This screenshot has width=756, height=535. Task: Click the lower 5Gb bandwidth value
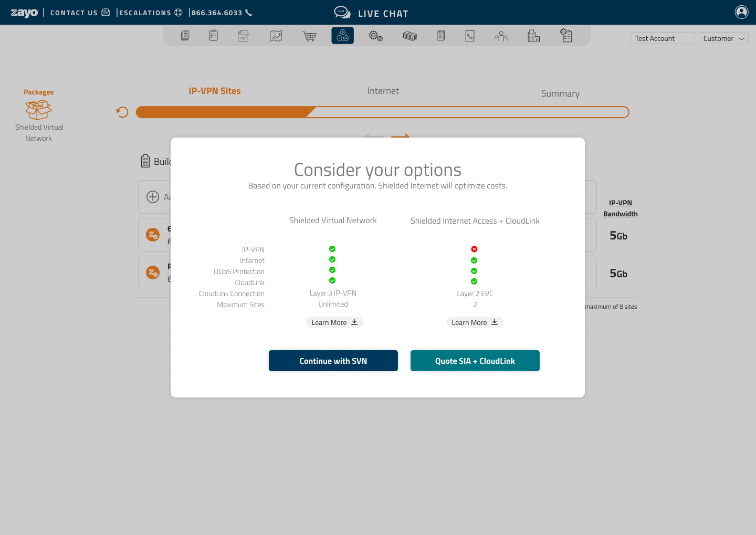point(618,274)
